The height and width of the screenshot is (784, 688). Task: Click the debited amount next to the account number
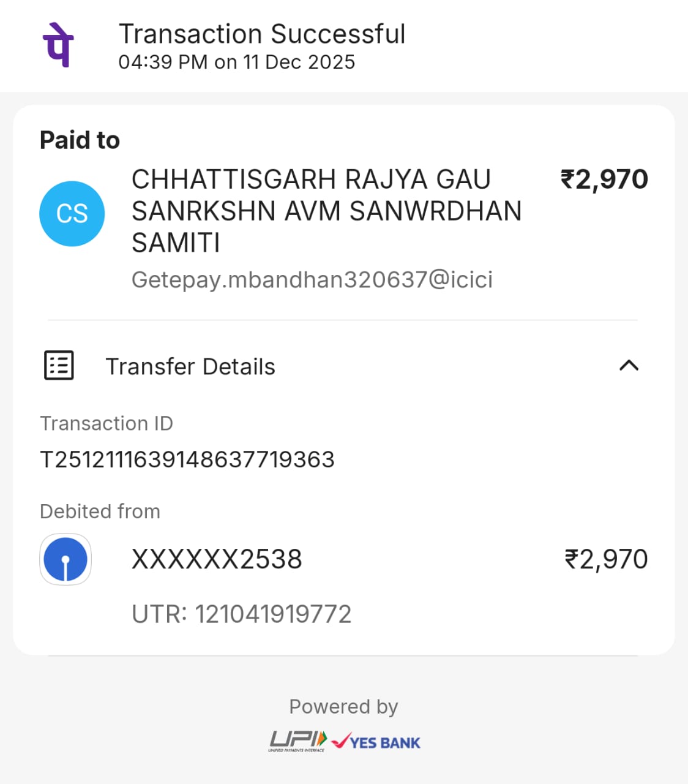[606, 559]
